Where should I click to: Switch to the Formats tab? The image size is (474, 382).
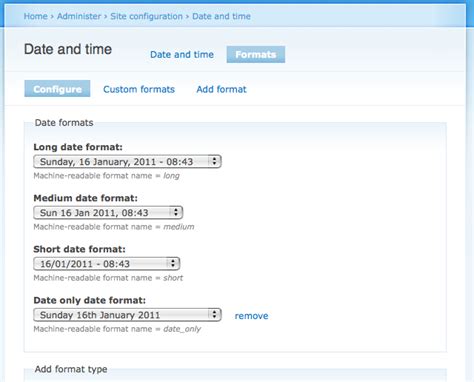pyautogui.click(x=256, y=54)
